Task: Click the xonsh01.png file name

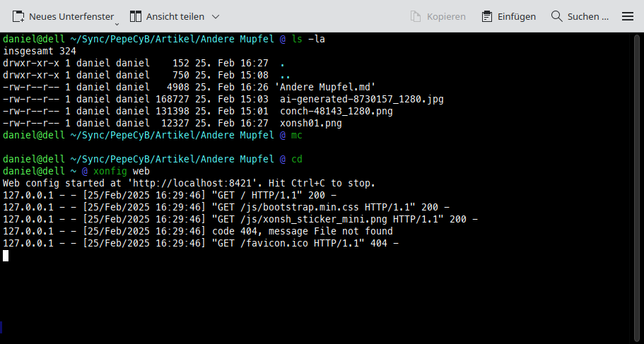Action: pos(310,123)
